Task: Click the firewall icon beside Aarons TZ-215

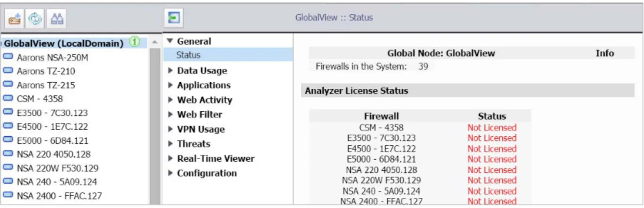Action: click(8, 85)
